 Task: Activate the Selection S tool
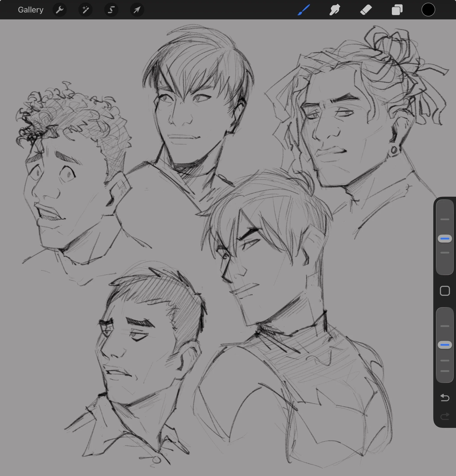[111, 10]
